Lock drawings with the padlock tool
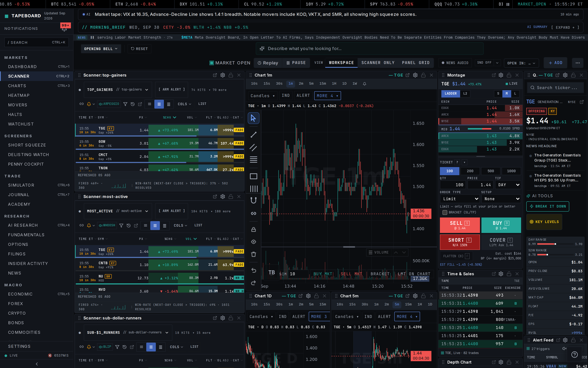Screen dimensions: 588x368 253,229
